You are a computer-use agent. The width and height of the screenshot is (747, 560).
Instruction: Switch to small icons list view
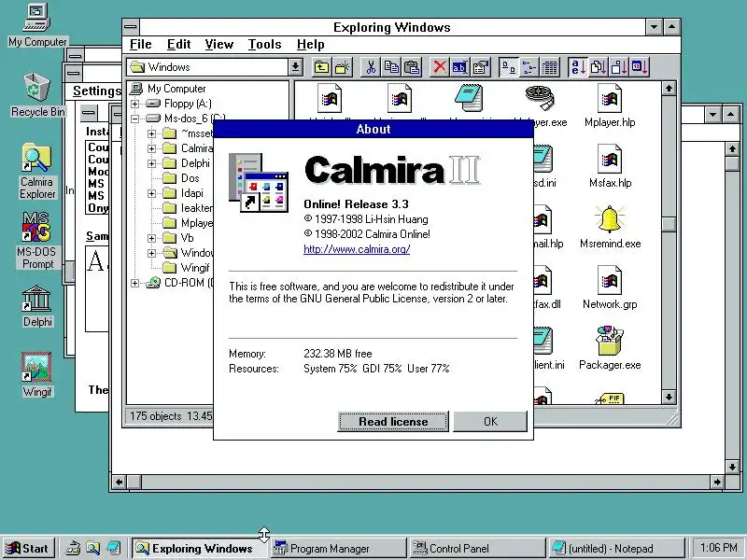[529, 67]
